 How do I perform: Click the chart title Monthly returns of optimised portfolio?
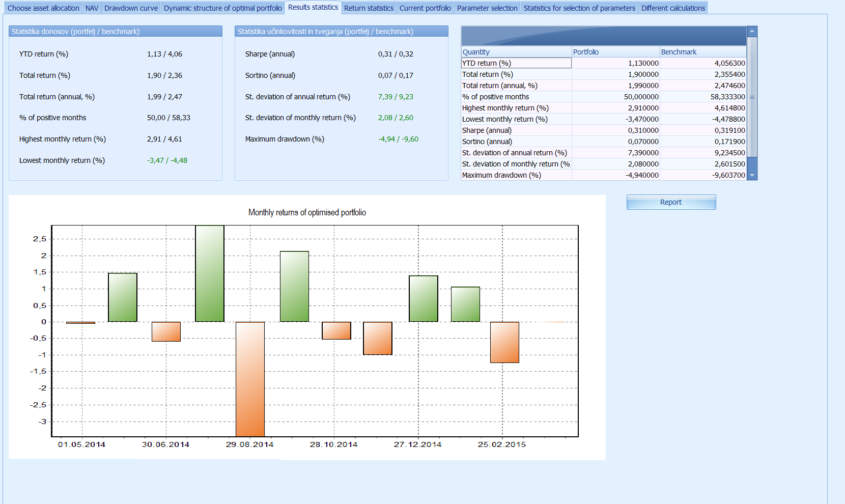point(307,212)
